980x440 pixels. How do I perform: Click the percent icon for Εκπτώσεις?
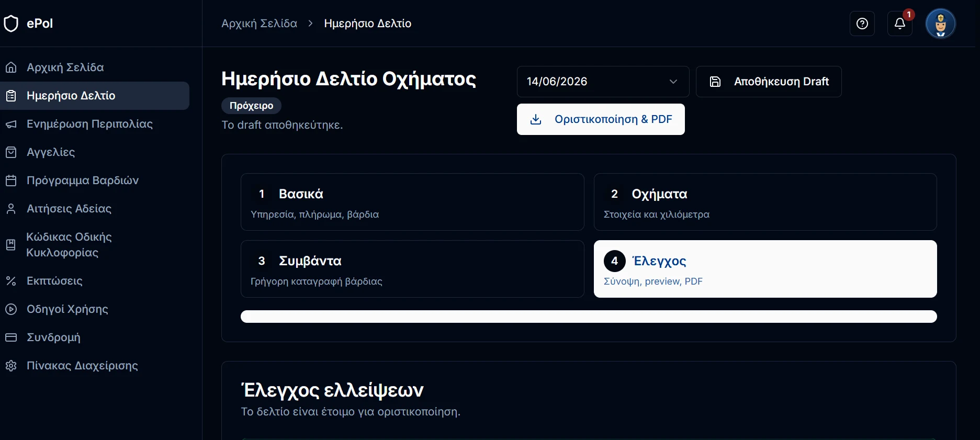(x=11, y=281)
